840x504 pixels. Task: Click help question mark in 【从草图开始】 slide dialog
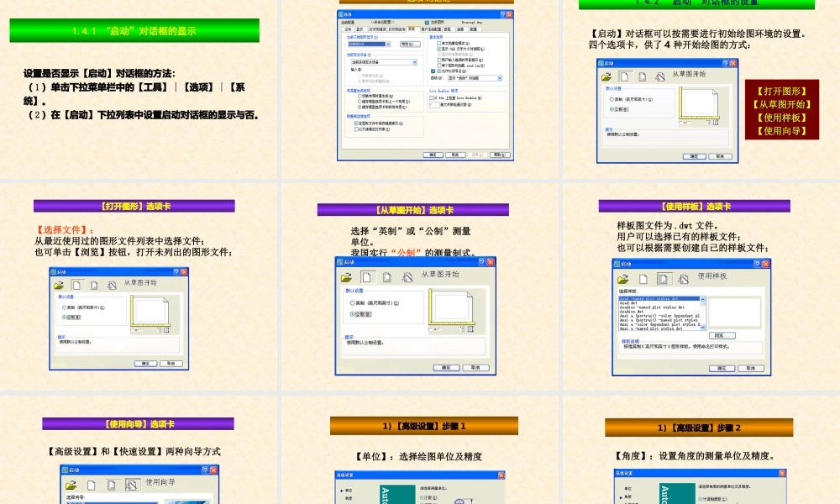[x=481, y=262]
